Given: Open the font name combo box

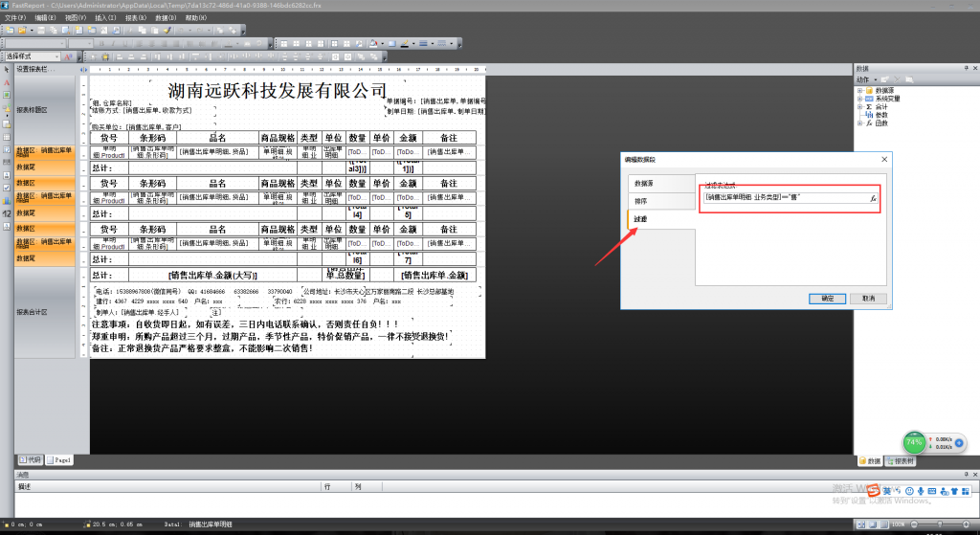Looking at the screenshot, I should pyautogui.click(x=35, y=44).
